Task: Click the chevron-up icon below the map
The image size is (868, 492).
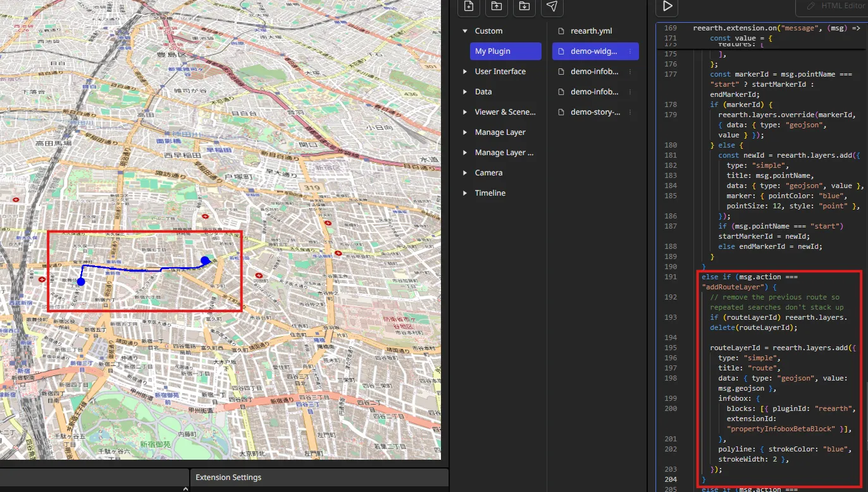Action: click(x=185, y=489)
